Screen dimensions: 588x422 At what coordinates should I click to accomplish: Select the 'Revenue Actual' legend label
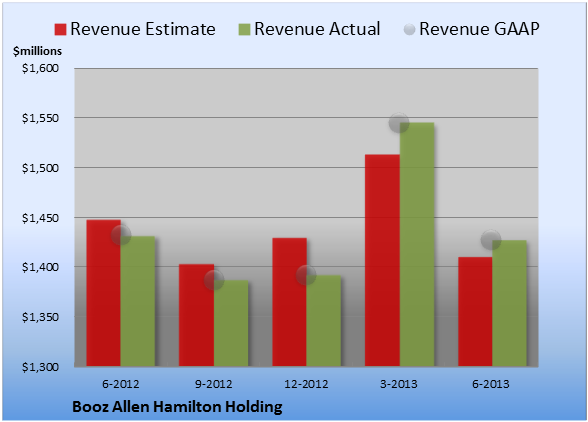tap(317, 29)
